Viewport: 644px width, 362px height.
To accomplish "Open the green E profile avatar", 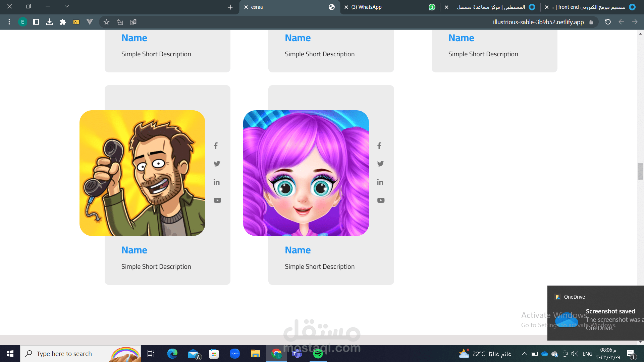I will click(22, 22).
